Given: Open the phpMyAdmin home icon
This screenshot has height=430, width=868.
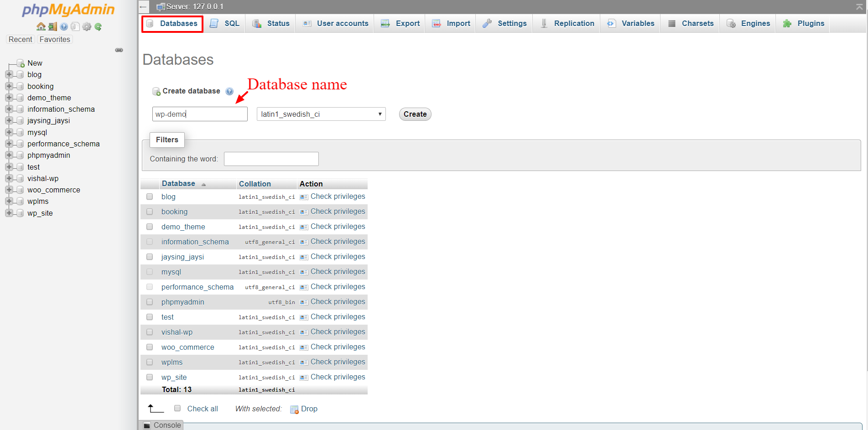Looking at the screenshot, I should point(41,26).
